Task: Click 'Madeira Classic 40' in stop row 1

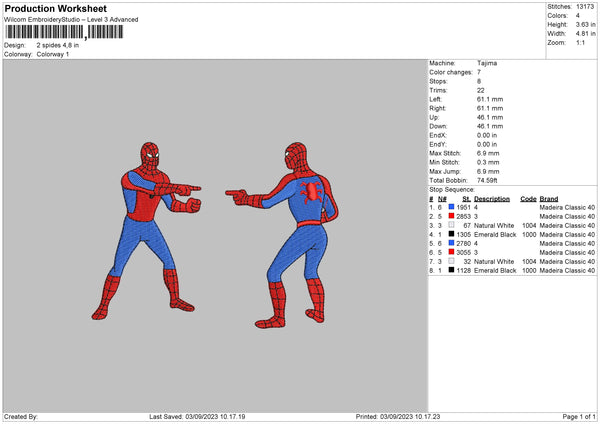Action: click(567, 207)
